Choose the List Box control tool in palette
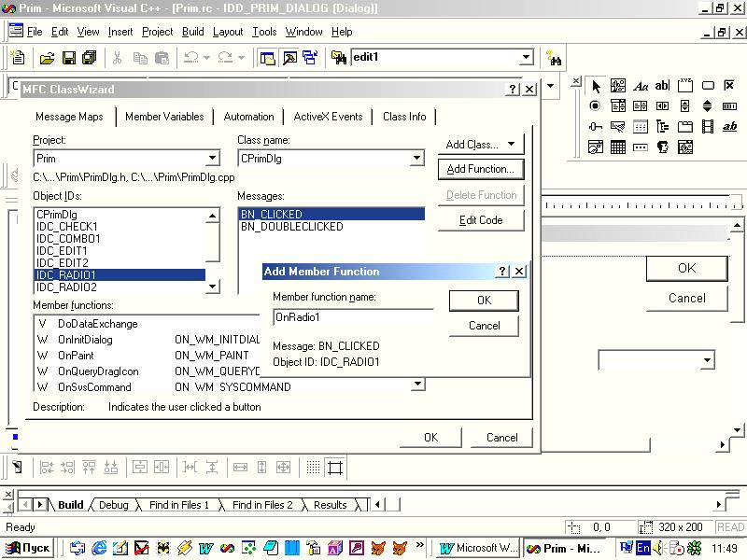Viewport: 747px width, 560px height. click(641, 105)
